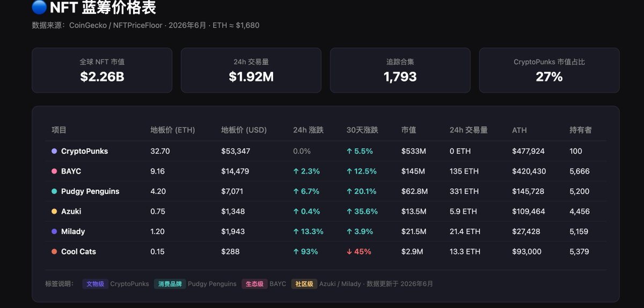Select the $533M market cap value

coord(414,151)
